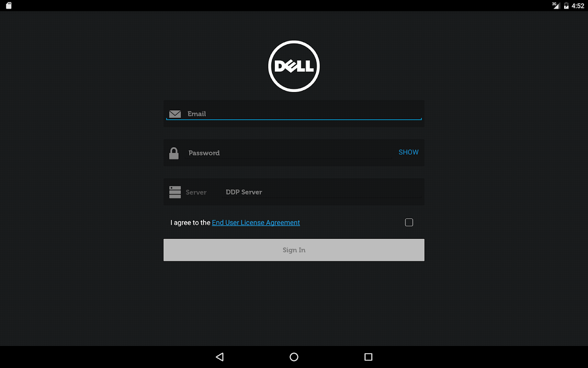Click the 'I agree to the' text
This screenshot has width=588, height=368.
190,223
